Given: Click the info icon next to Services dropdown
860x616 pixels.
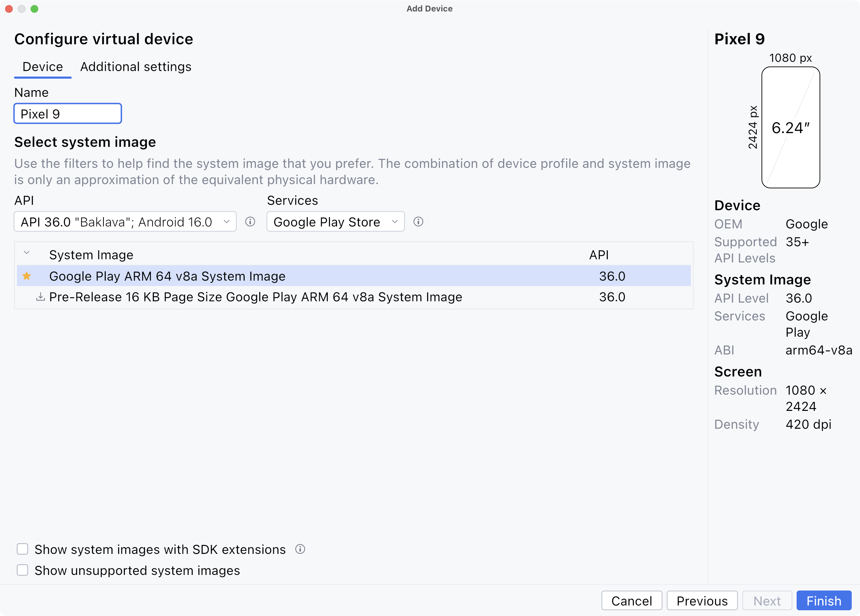Looking at the screenshot, I should point(418,222).
